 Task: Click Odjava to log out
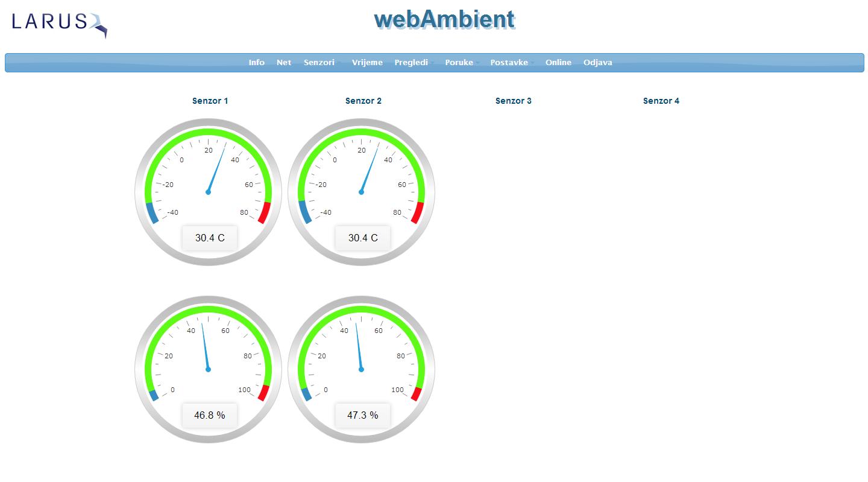pos(597,63)
